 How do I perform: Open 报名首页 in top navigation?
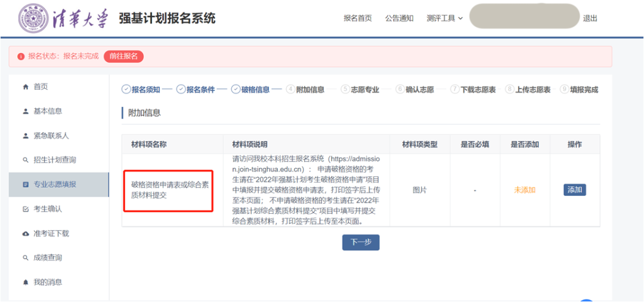357,18
